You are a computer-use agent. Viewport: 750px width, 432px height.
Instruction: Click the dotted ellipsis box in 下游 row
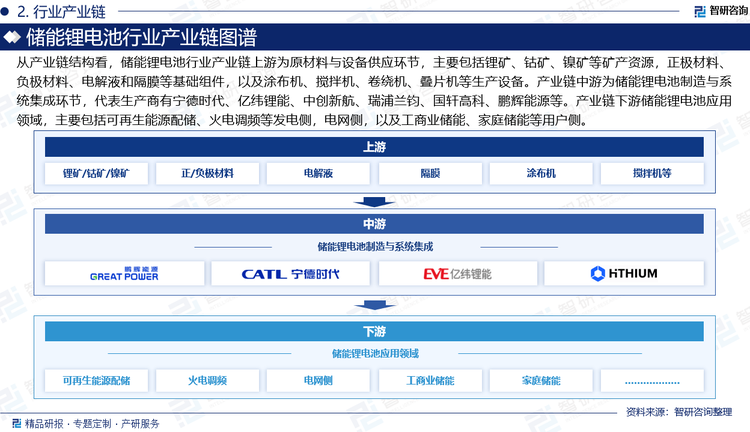pos(652,381)
